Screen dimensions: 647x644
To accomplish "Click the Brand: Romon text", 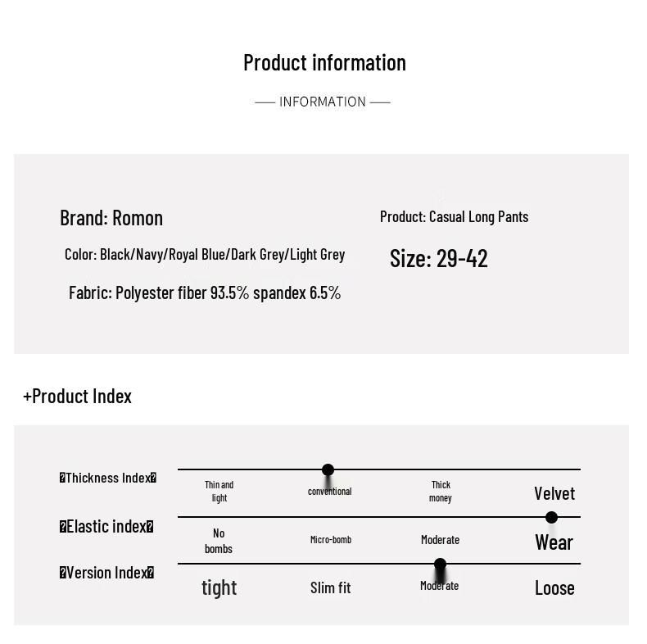I will point(111,218).
